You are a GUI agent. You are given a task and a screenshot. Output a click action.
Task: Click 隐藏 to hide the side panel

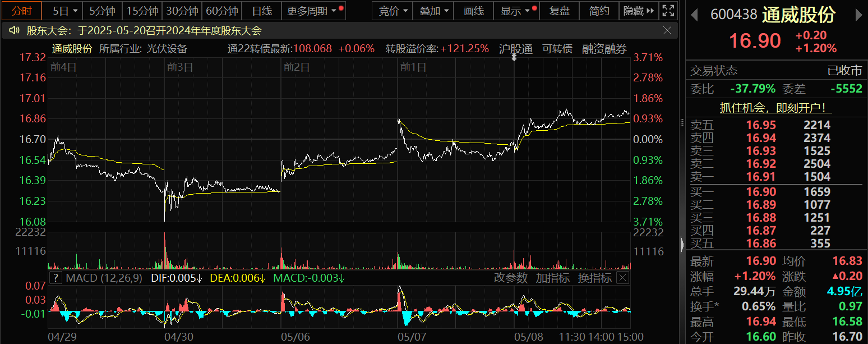(x=639, y=11)
